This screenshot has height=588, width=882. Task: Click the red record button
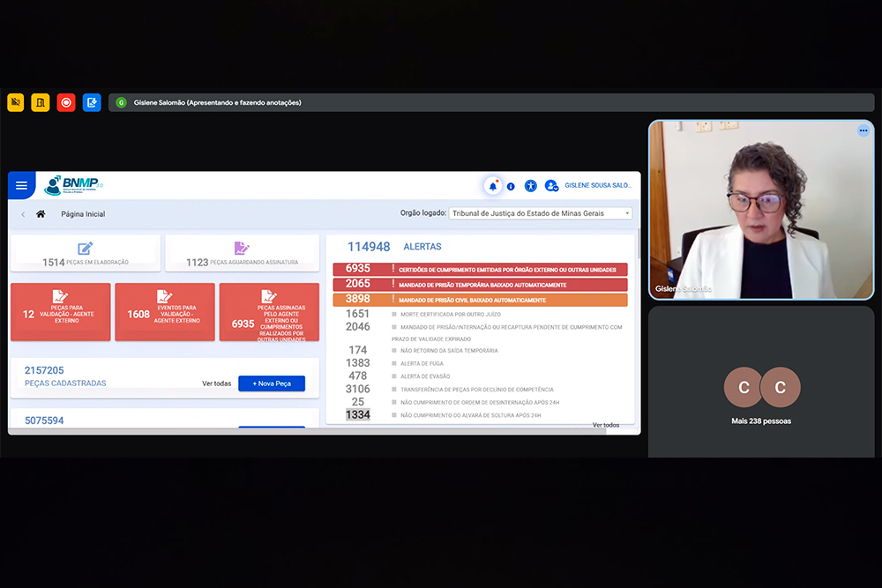click(x=66, y=102)
